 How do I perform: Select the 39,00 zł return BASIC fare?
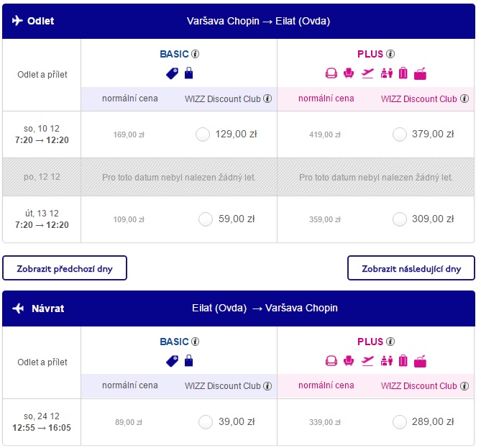pos(206,422)
